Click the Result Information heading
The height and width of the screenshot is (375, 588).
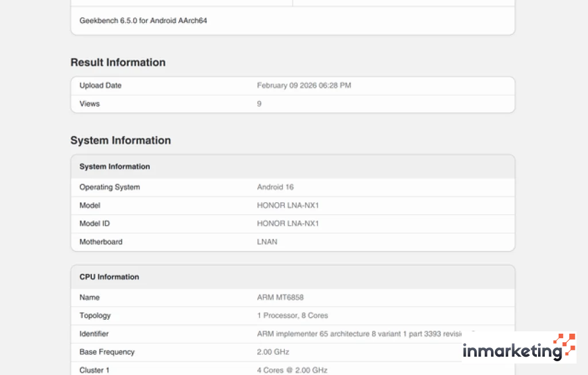(118, 62)
